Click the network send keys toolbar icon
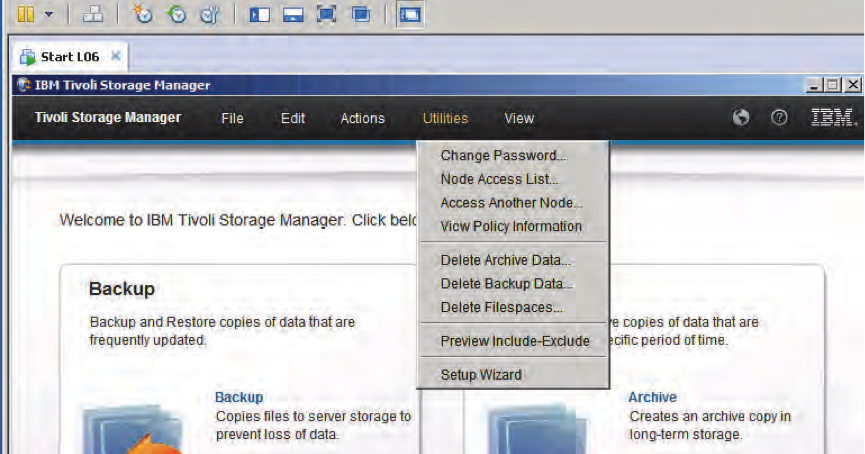 [x=93, y=14]
